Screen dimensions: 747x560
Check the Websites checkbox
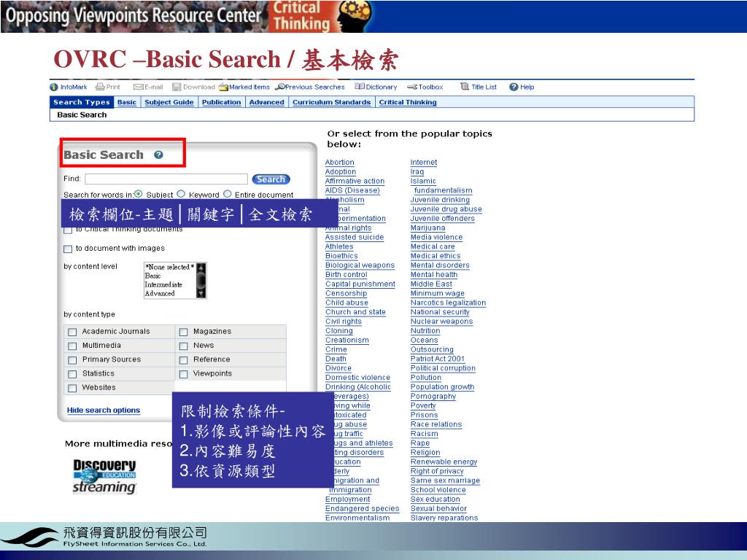coord(72,388)
